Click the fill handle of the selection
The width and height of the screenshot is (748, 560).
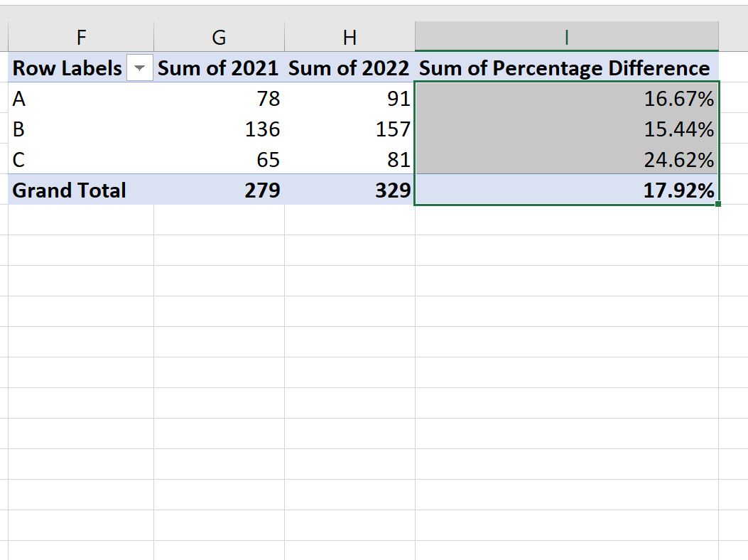pyautogui.click(x=717, y=205)
